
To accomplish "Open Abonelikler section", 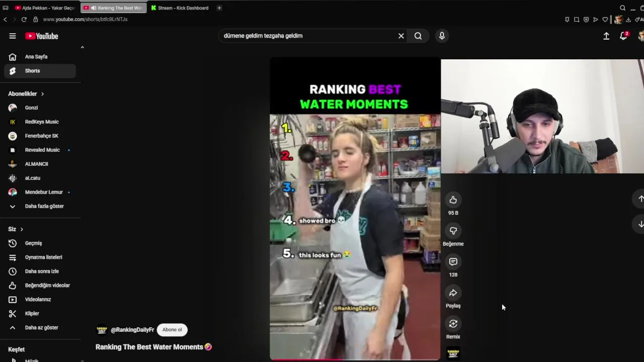I will coord(26,94).
